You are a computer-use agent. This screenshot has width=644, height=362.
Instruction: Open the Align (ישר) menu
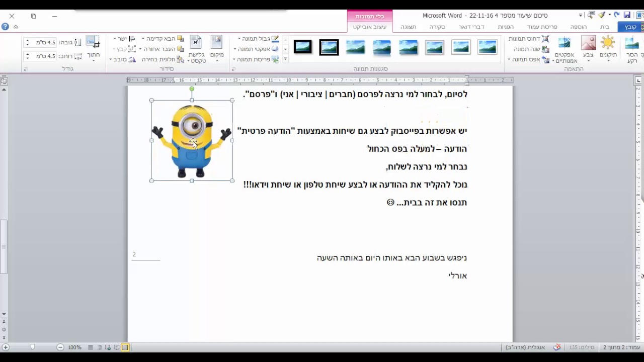click(124, 39)
